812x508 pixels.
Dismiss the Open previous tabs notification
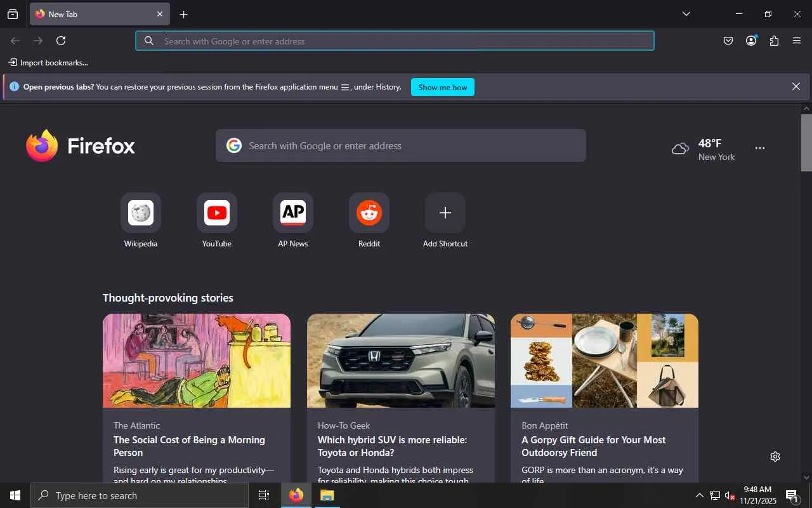tap(796, 86)
